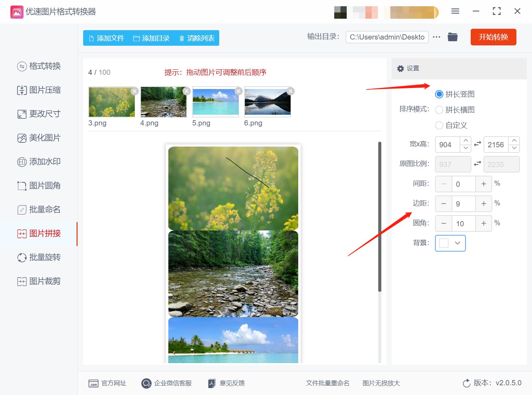Click the 开始转换 start conversion button
The image size is (532, 395).
[493, 37]
